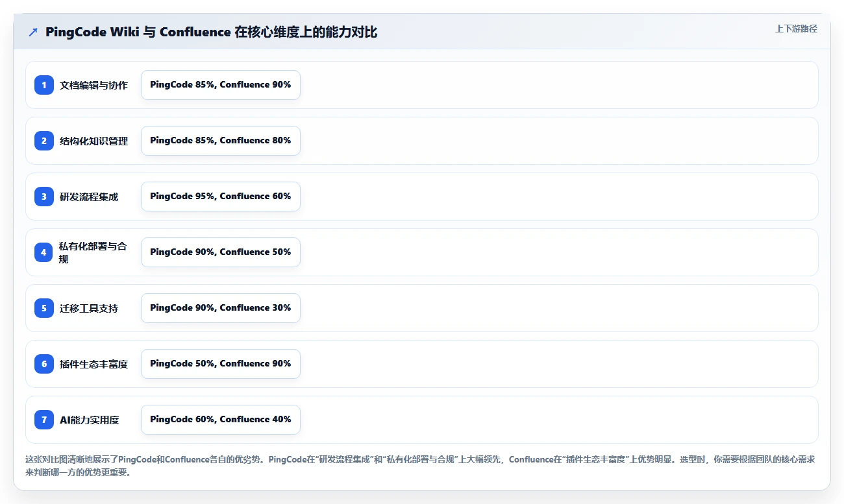Click the arrow icon beside the title
The height and width of the screenshot is (504, 844).
pyautogui.click(x=33, y=32)
